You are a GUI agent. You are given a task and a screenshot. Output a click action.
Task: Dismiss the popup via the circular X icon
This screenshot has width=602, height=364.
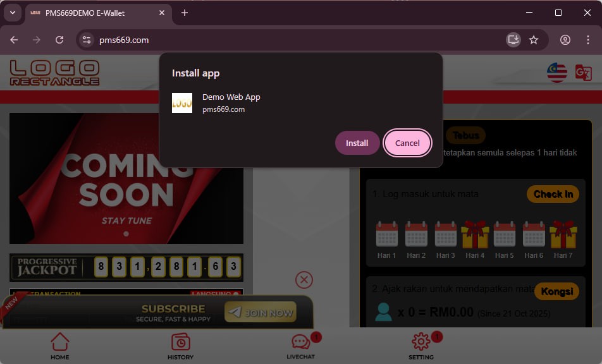[x=304, y=280]
